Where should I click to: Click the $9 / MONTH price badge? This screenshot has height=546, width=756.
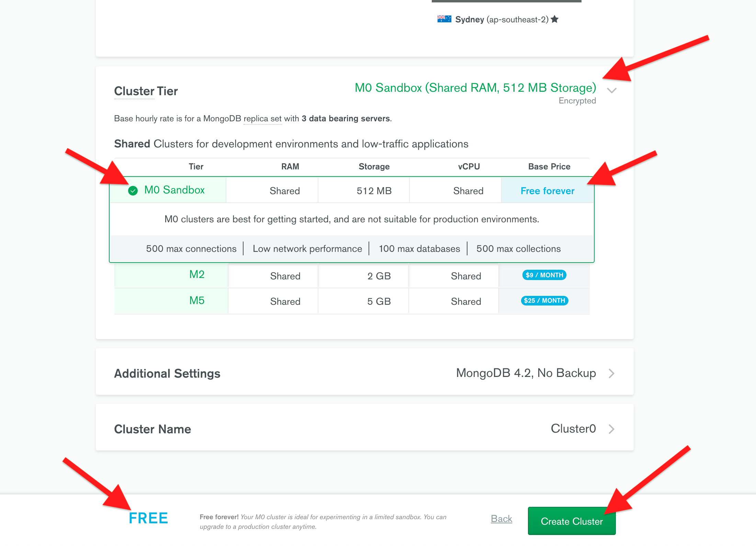[x=544, y=275]
